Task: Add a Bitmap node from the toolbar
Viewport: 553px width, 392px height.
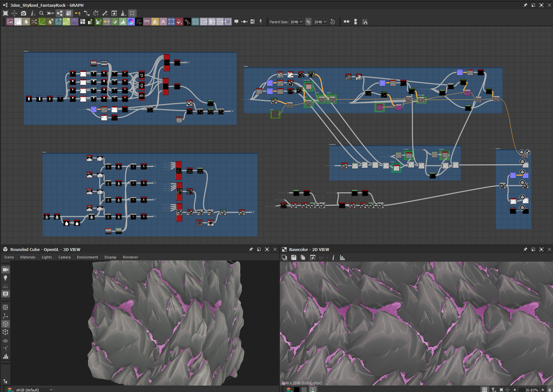Action: tap(10, 22)
